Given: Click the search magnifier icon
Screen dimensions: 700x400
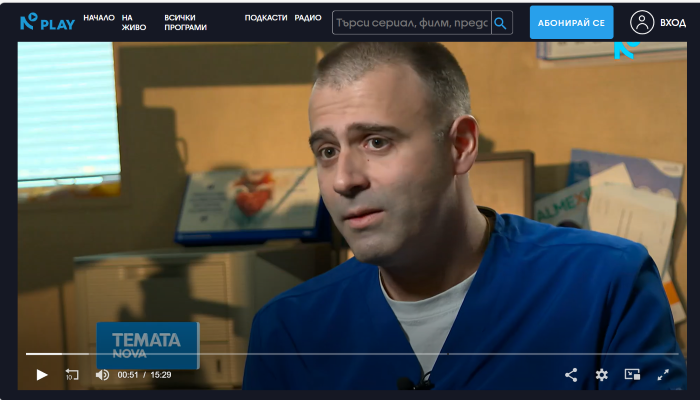Looking at the screenshot, I should tap(501, 22).
